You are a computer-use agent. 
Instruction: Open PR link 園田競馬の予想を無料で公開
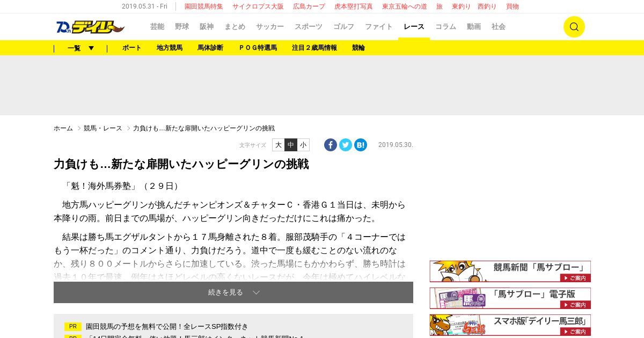coord(167,326)
